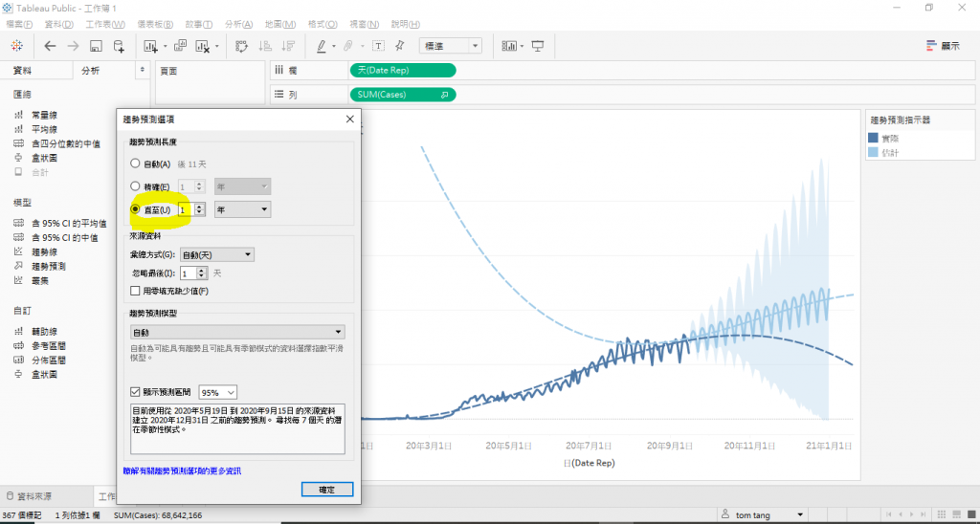Click the 確定 button

point(327,490)
